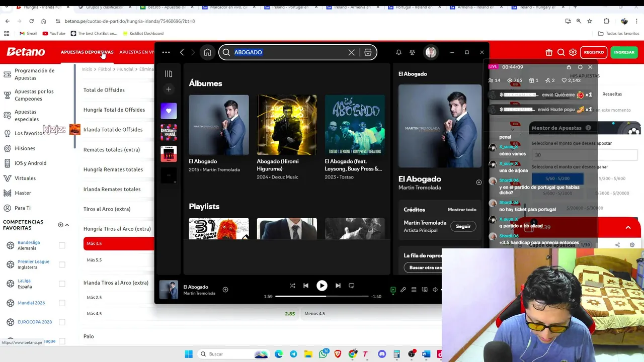
Task: Open Spotify notifications bell
Action: point(398,52)
